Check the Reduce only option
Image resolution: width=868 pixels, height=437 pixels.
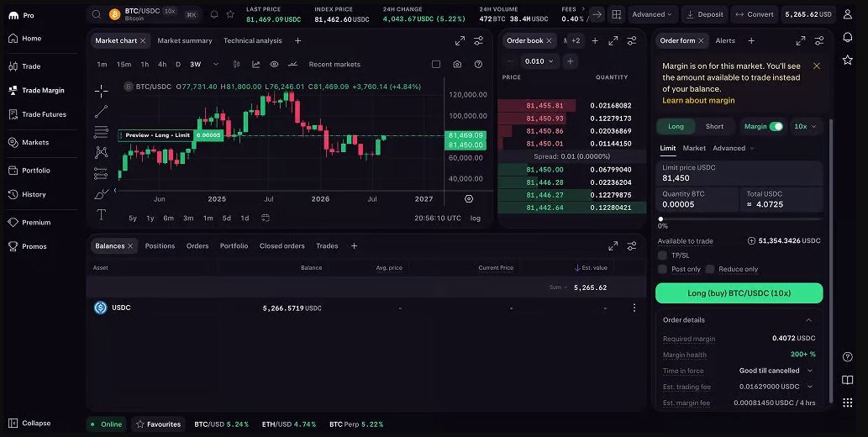pyautogui.click(x=710, y=269)
